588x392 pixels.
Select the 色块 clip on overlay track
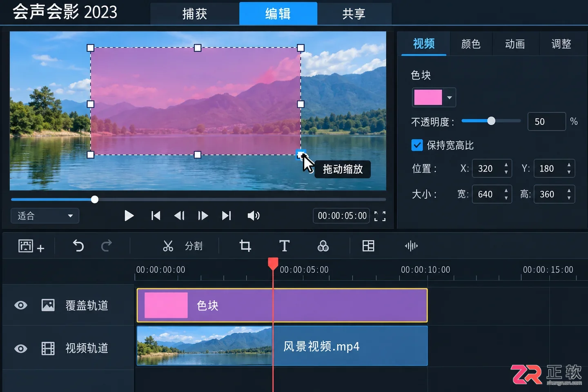[x=282, y=305]
